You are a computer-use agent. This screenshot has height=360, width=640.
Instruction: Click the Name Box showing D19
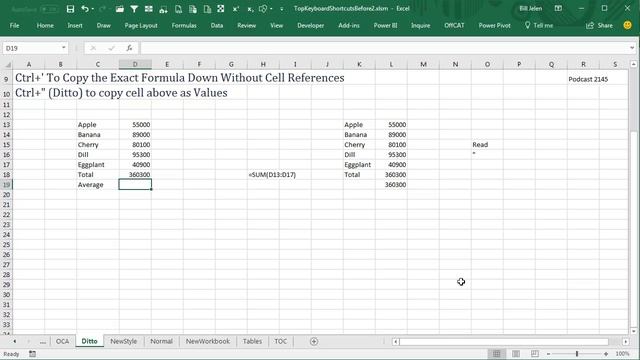click(x=32, y=48)
